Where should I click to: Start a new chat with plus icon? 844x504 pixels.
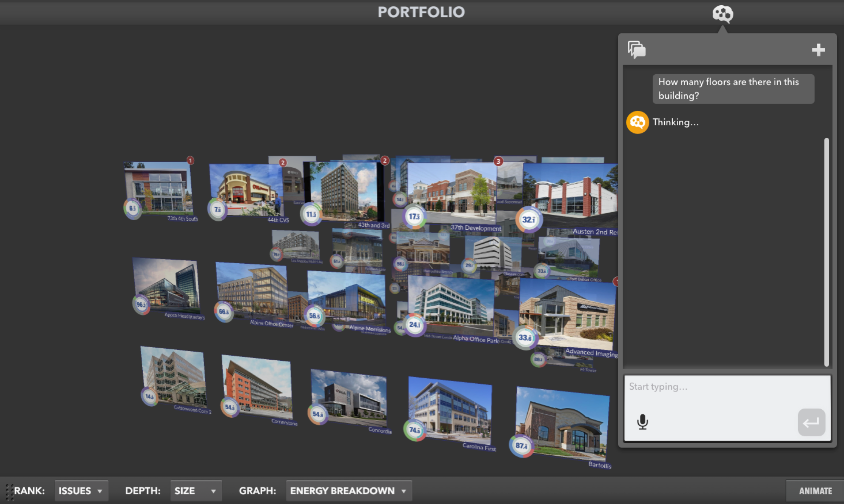pyautogui.click(x=818, y=50)
